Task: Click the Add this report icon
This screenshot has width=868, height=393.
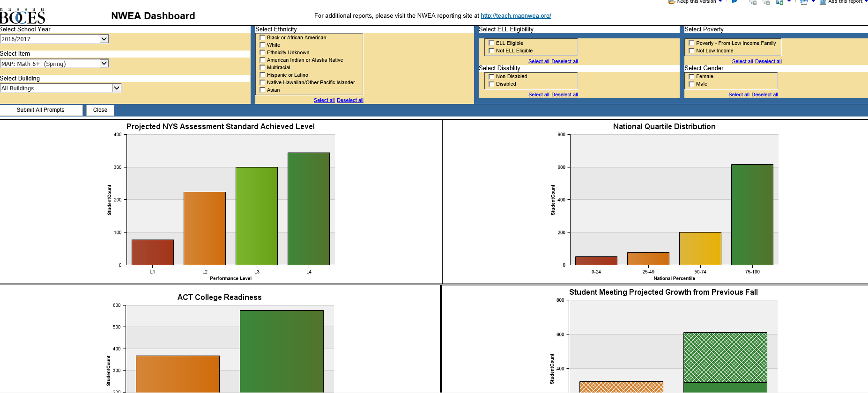Action: point(823,2)
